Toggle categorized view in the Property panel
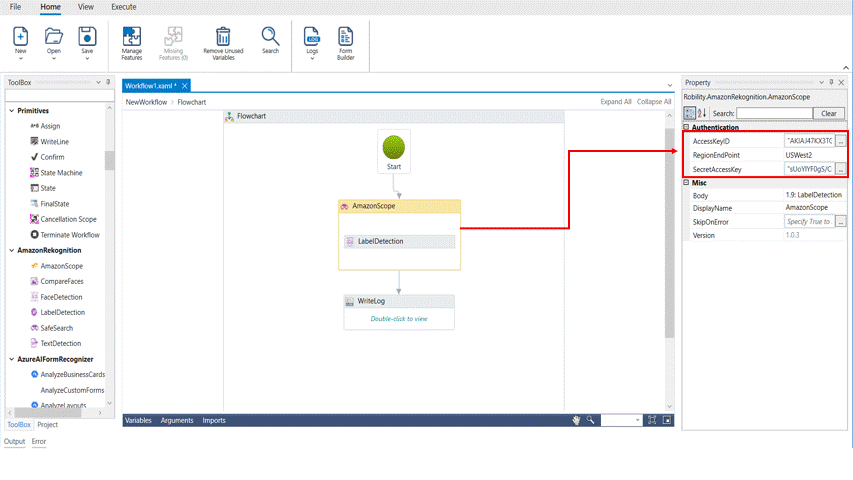Screen dimensions: 853x480 [690, 113]
